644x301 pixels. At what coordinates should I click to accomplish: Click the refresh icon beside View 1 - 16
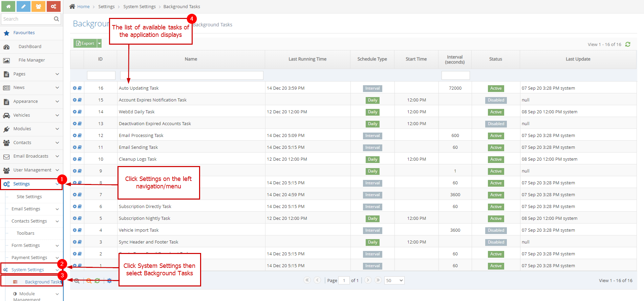click(x=628, y=45)
